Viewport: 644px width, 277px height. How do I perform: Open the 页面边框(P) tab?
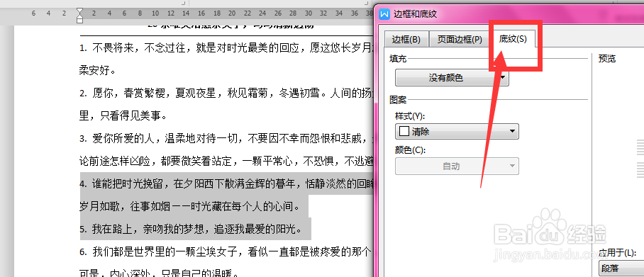pos(459,40)
